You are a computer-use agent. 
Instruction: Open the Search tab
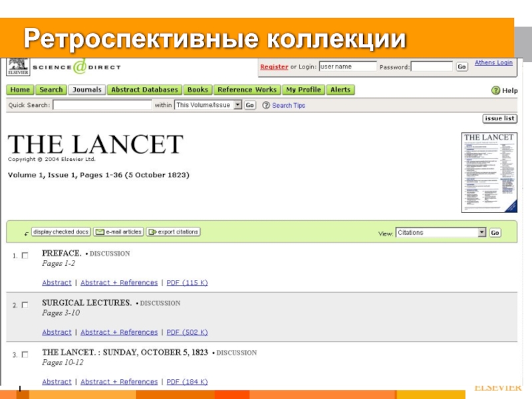(51, 90)
